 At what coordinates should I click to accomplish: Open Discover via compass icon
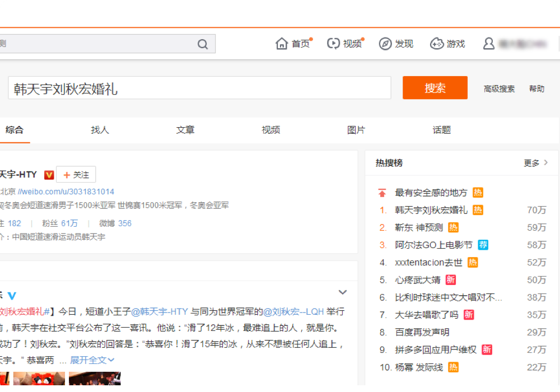pyautogui.click(x=385, y=44)
